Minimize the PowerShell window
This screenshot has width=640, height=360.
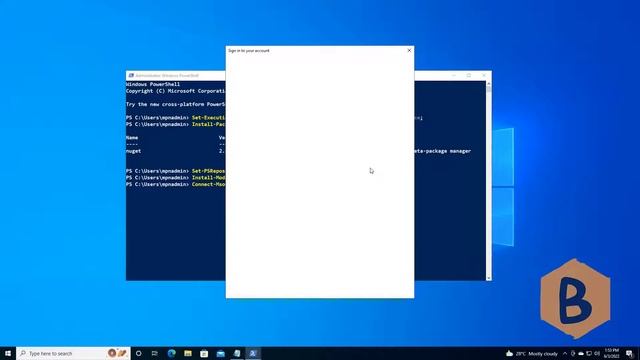coord(454,76)
